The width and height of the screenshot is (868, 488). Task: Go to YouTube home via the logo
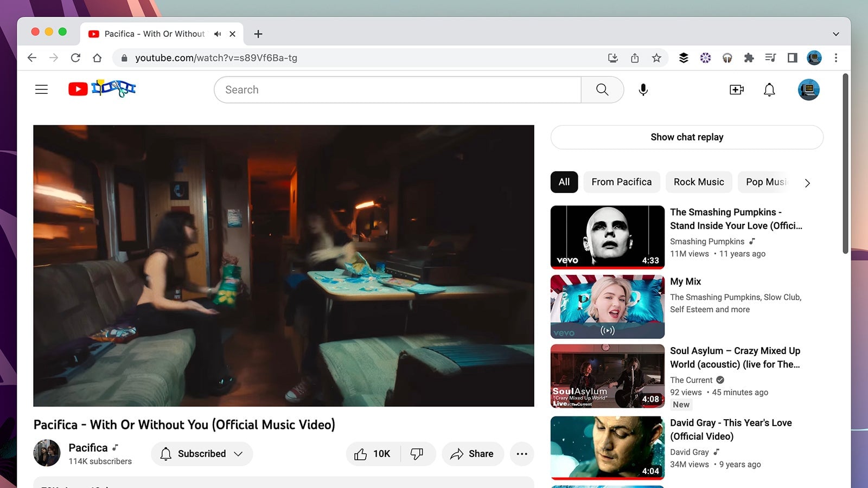pos(78,89)
